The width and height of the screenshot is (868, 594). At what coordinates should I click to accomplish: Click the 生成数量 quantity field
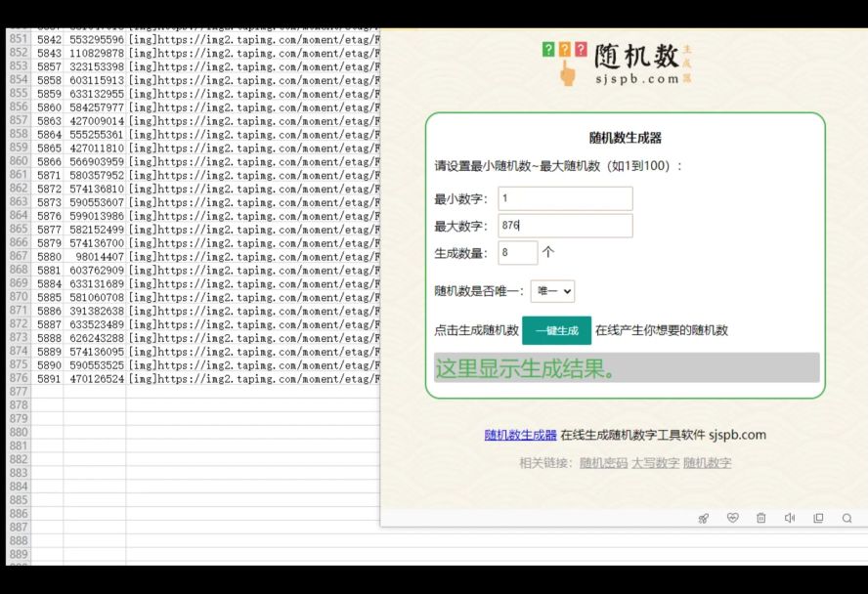pos(517,252)
